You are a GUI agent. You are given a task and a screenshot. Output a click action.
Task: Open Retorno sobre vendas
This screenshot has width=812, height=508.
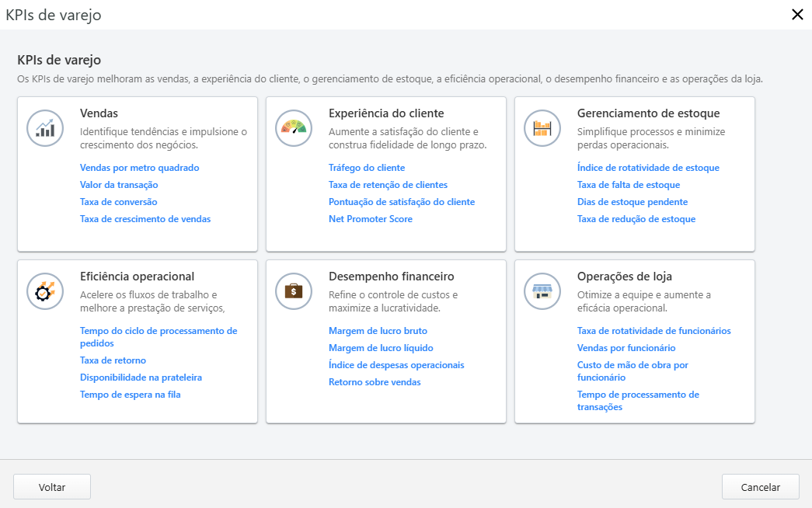click(x=374, y=381)
